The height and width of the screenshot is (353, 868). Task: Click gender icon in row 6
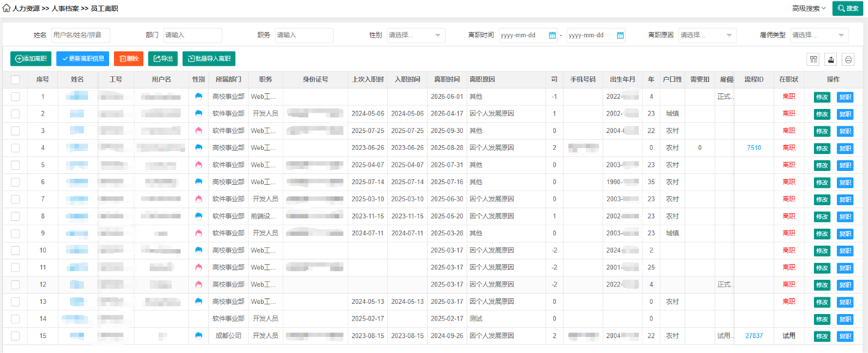[197, 182]
